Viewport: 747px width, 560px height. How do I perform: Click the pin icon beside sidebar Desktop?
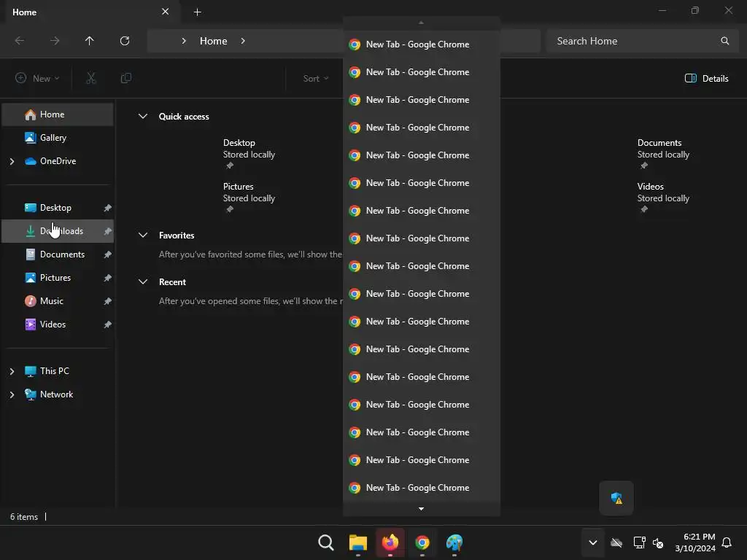coord(108,208)
